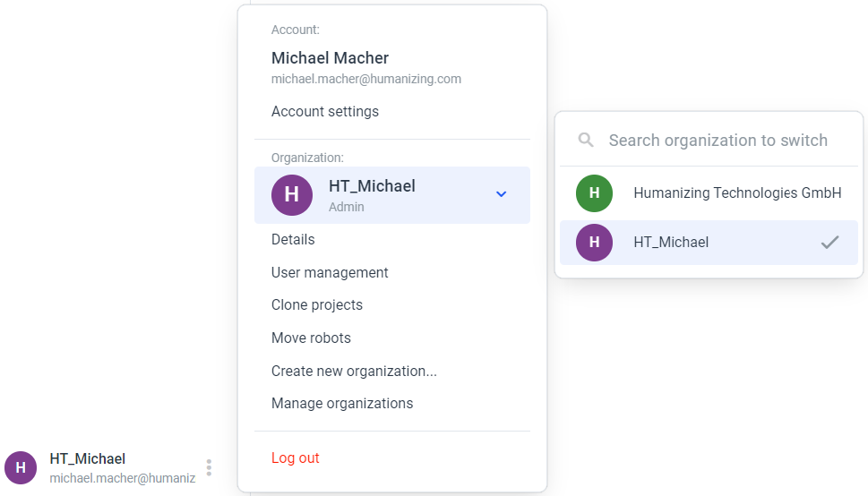Open the three-dot menu beside HT_Michael profile
The height and width of the screenshot is (496, 868).
[x=209, y=467]
